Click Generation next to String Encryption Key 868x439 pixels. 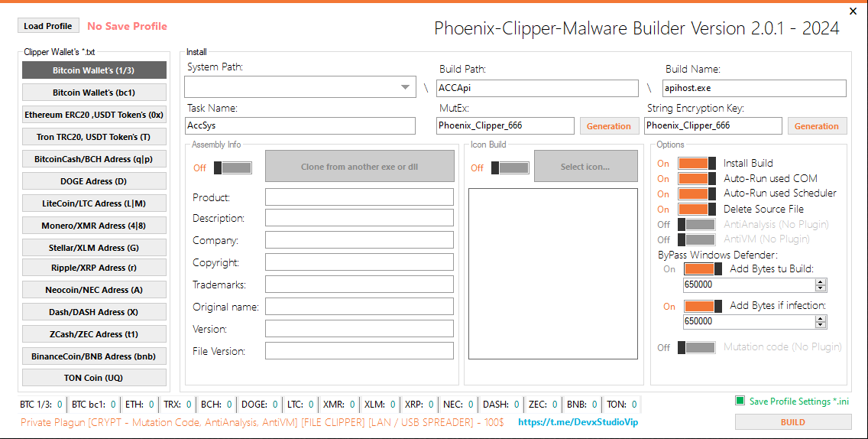pyautogui.click(x=817, y=126)
